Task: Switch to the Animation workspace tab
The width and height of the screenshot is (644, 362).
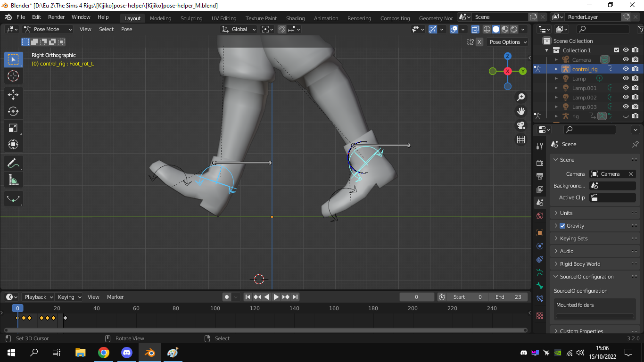Action: (326, 18)
